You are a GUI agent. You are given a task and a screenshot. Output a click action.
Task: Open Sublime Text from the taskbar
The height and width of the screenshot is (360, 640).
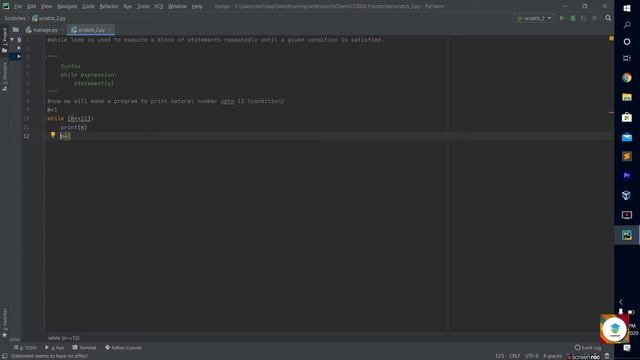[627, 156]
